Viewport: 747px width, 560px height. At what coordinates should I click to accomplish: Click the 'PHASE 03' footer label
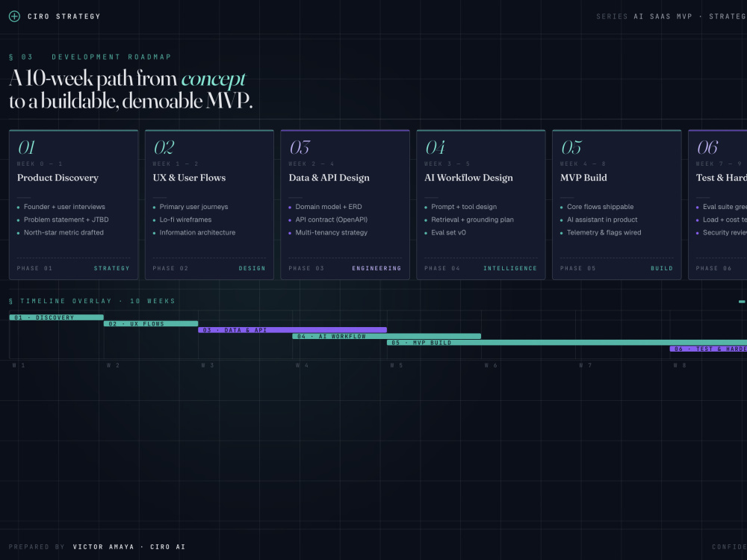point(306,269)
